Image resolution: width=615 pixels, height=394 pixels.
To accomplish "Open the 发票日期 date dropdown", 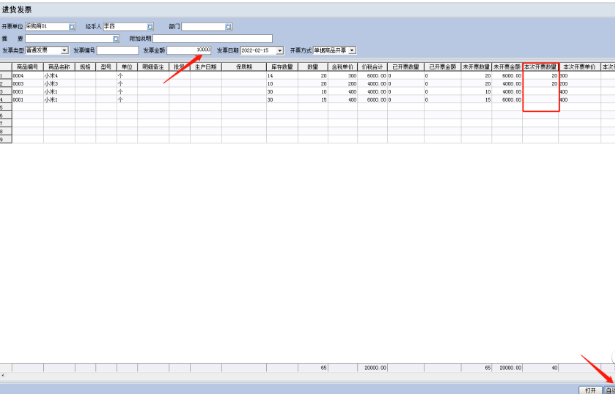I will tap(280, 51).
